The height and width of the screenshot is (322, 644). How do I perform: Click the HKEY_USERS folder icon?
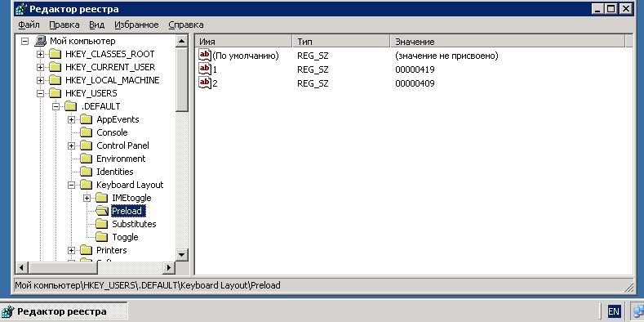(x=55, y=93)
